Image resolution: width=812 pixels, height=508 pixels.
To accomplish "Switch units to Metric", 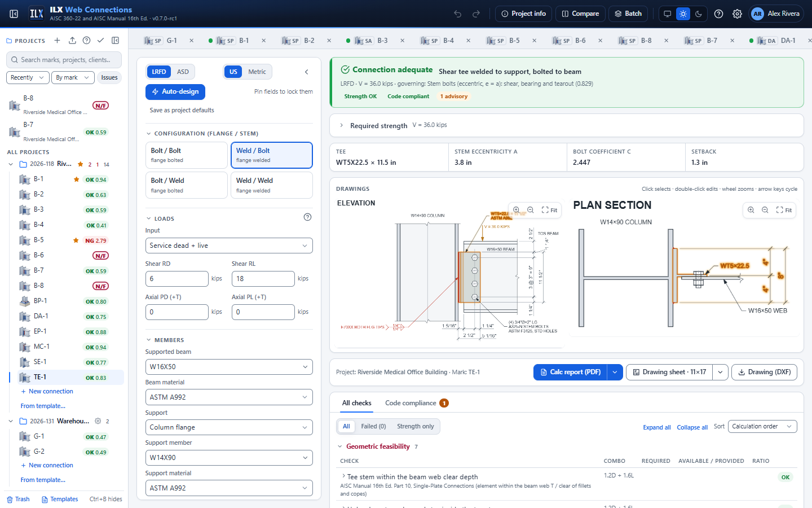I will pyautogui.click(x=257, y=72).
